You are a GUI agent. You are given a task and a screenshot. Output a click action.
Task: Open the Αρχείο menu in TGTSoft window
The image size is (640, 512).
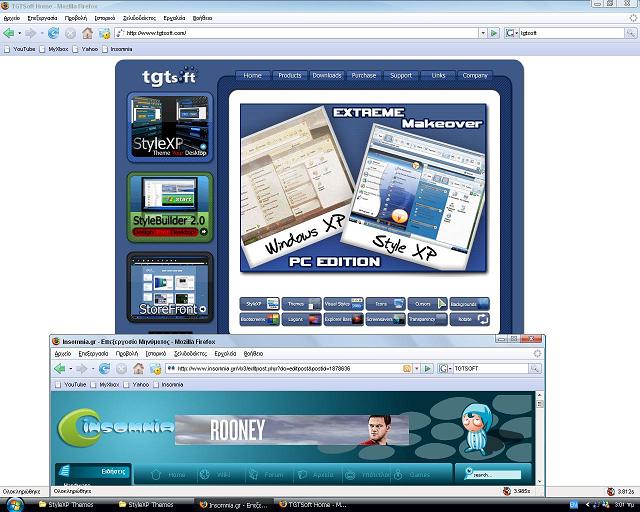(x=12, y=18)
